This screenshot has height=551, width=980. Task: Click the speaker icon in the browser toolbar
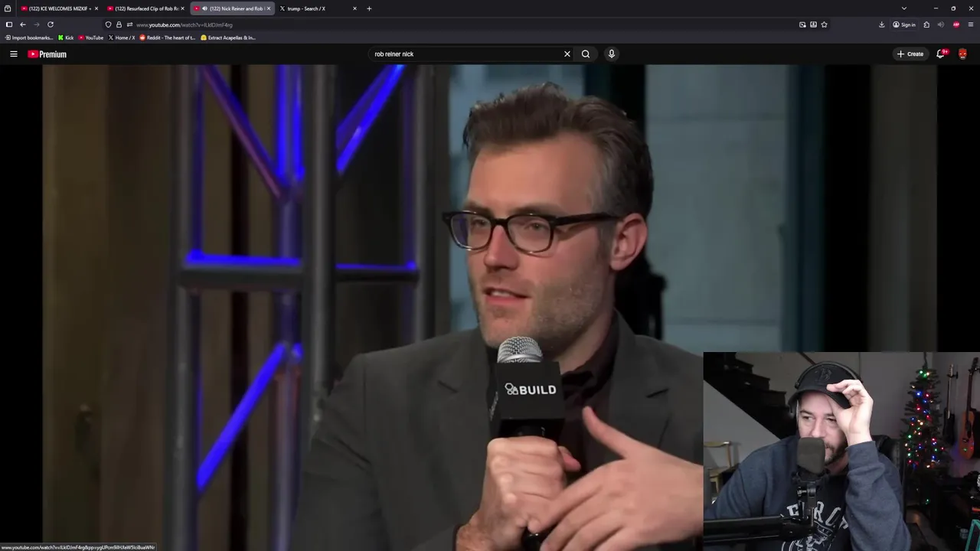tap(941, 24)
